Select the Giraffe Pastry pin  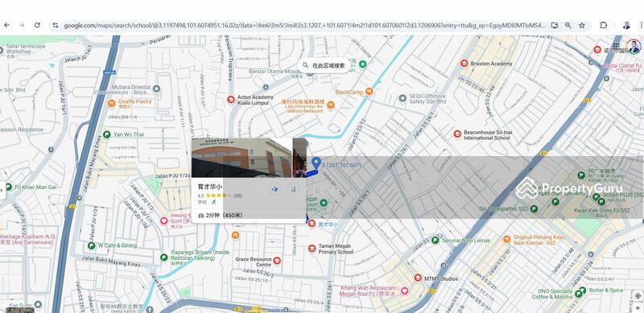tap(111, 103)
